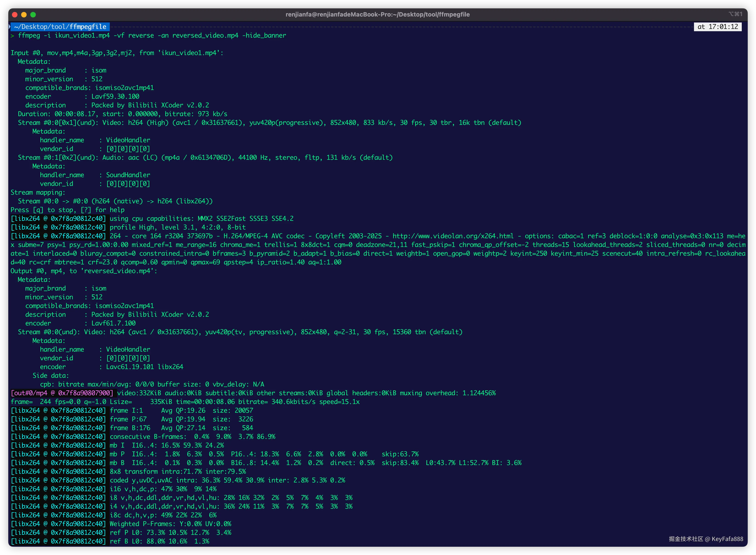Click the 'at 17:01:12' time badge
The width and height of the screenshot is (756, 555).
[718, 27]
